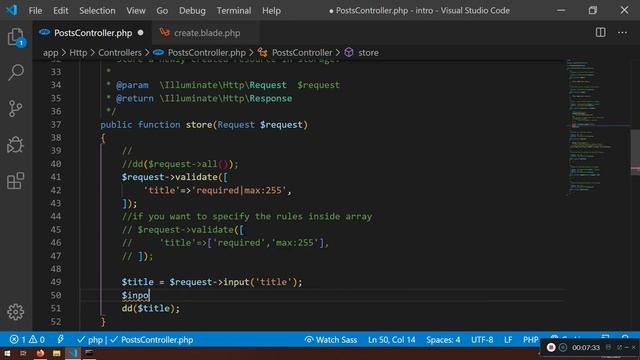The width and height of the screenshot is (640, 360).
Task: Click the 'Http' breadcrumb segment
Action: pos(78,53)
